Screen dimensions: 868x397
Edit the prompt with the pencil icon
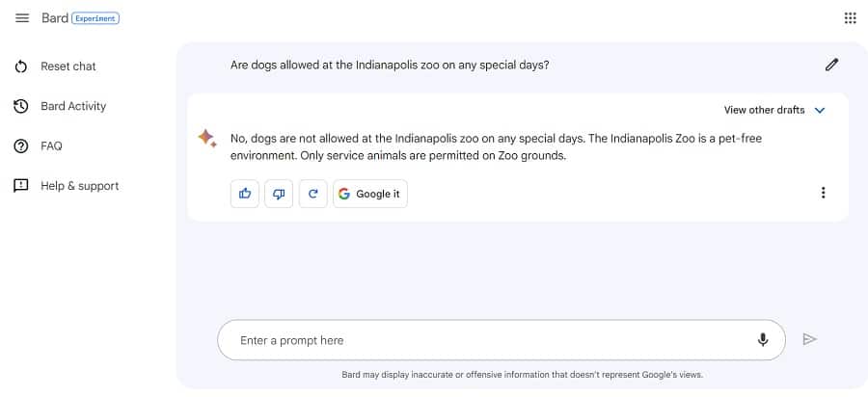[x=831, y=65]
